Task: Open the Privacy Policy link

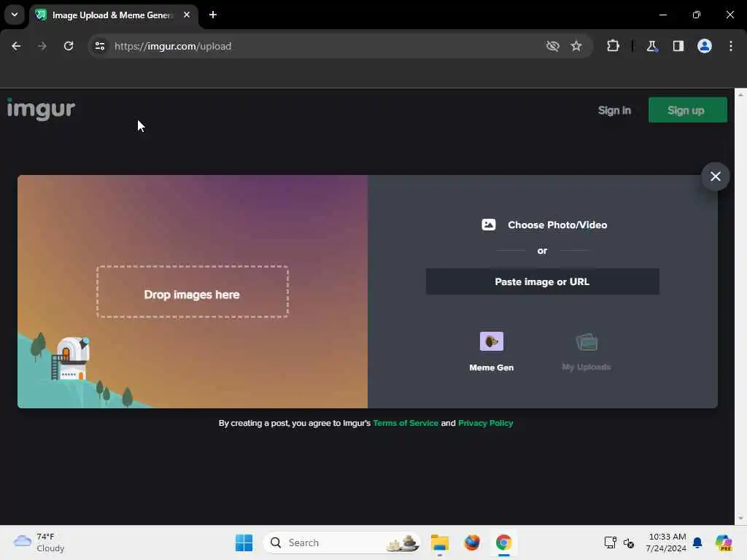Action: pyautogui.click(x=485, y=423)
